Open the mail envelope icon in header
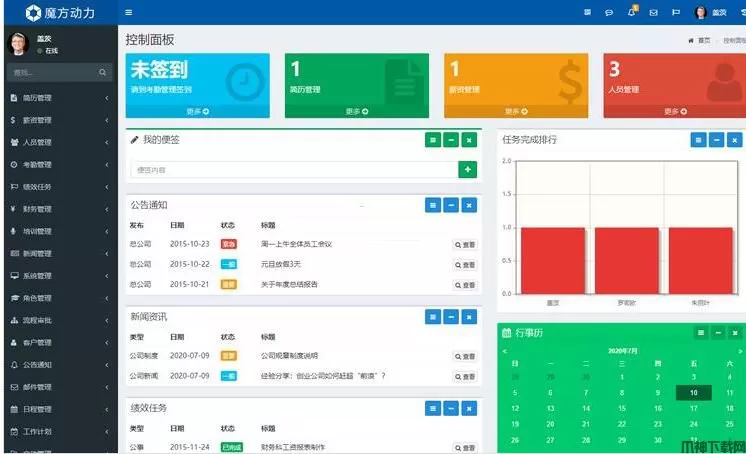This screenshot has height=454, width=746. click(x=654, y=12)
